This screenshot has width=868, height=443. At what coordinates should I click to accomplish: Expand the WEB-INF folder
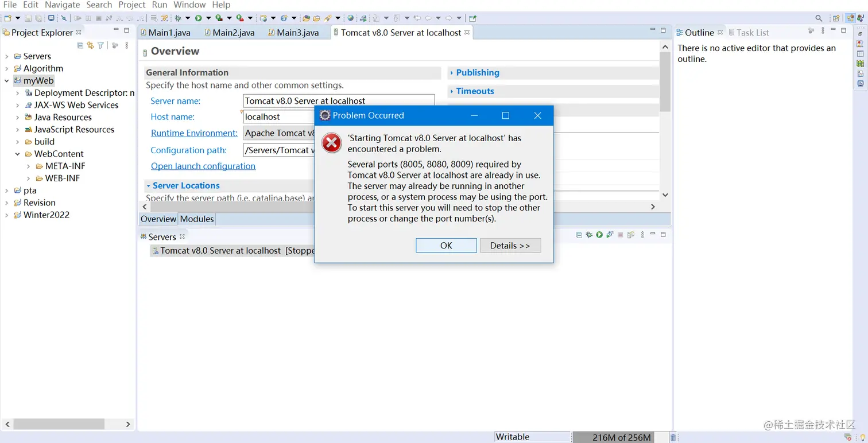point(29,178)
